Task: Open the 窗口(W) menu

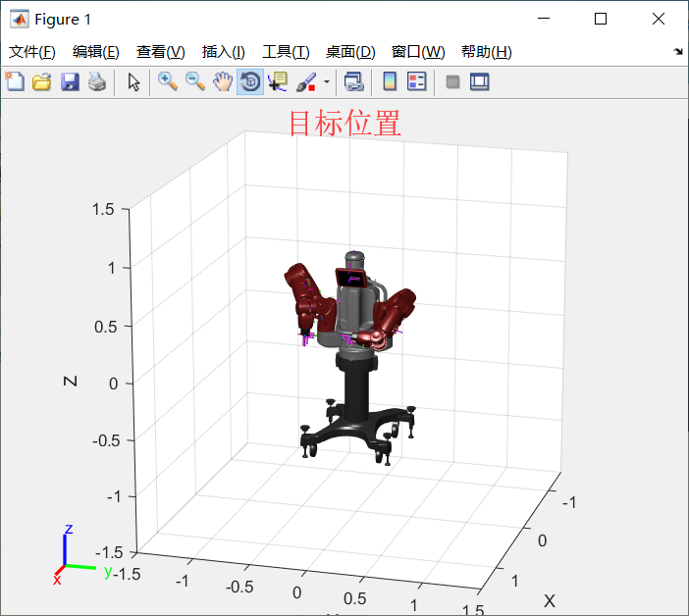Action: coord(418,52)
